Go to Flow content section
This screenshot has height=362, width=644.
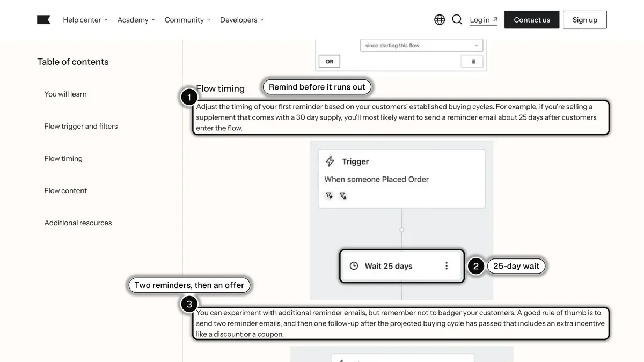pyautogui.click(x=65, y=190)
